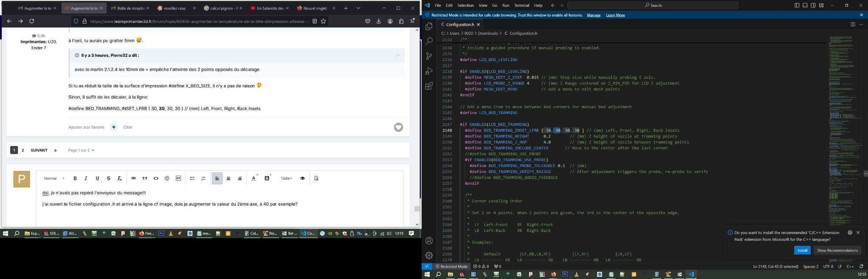Insert a link in the forum editor
Image resolution: width=868 pixels, height=279 pixels.
point(134,179)
